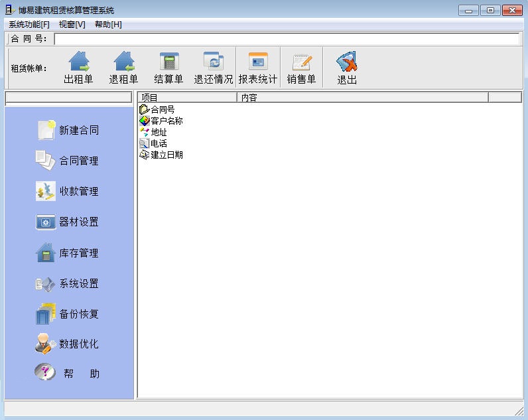
Task: Click the 库存管理 warehouse icon
Action: click(46, 253)
